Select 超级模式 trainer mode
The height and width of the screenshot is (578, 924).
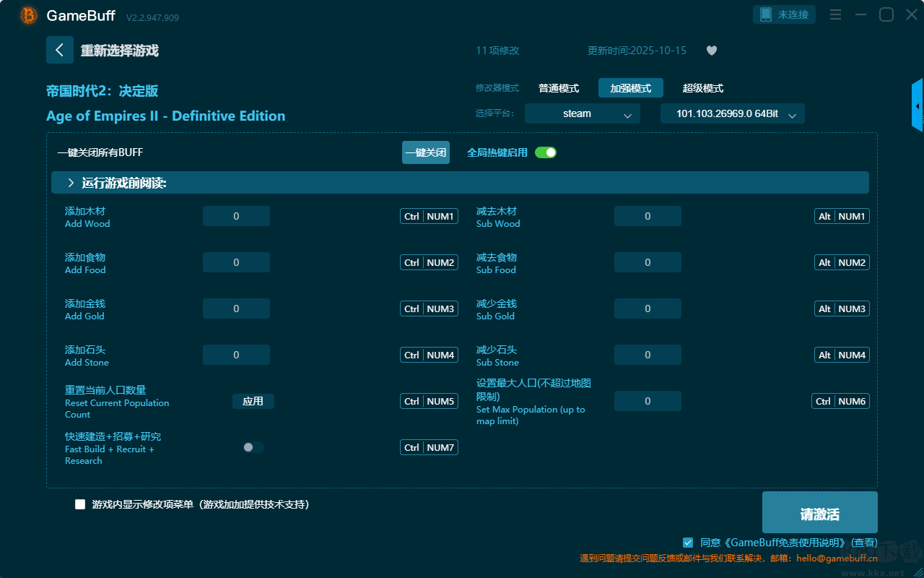[x=703, y=88]
